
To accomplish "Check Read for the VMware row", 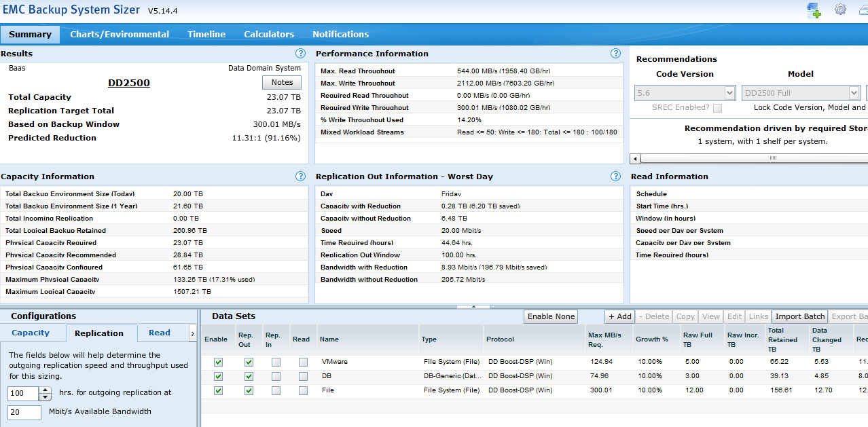I will coord(303,362).
